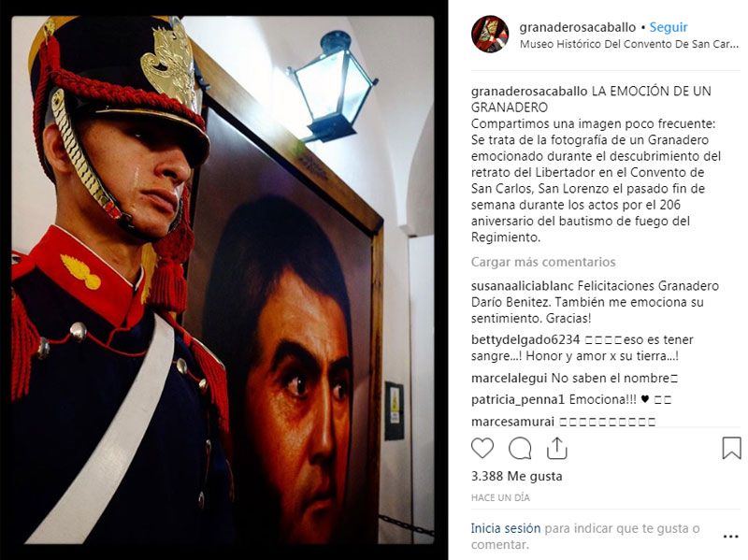Save the post with the bookmark icon
The height and width of the screenshot is (560, 748).
731,449
